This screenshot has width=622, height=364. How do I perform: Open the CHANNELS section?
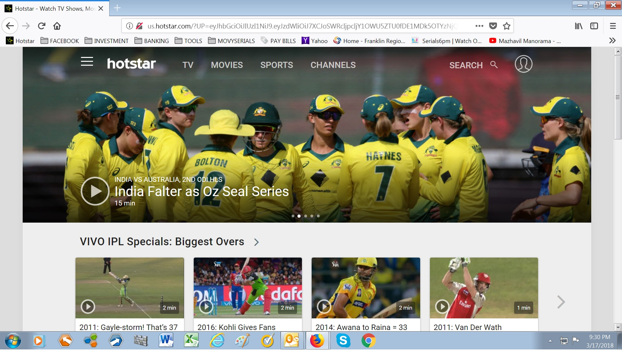333,65
